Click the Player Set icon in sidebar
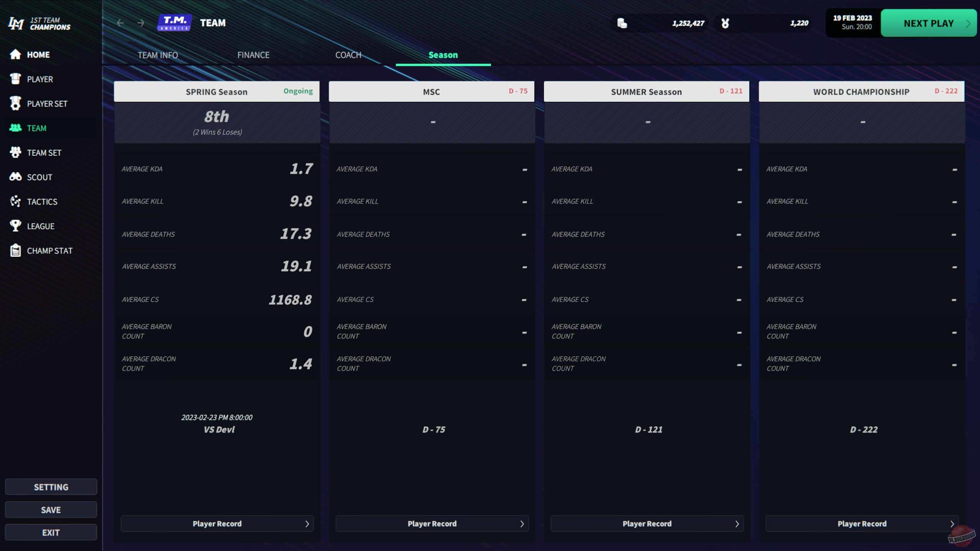Image resolution: width=980 pixels, height=551 pixels. 15,103
